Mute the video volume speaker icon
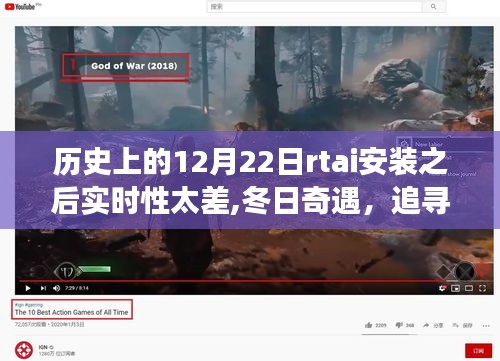The image size is (500, 361). click(x=57, y=288)
